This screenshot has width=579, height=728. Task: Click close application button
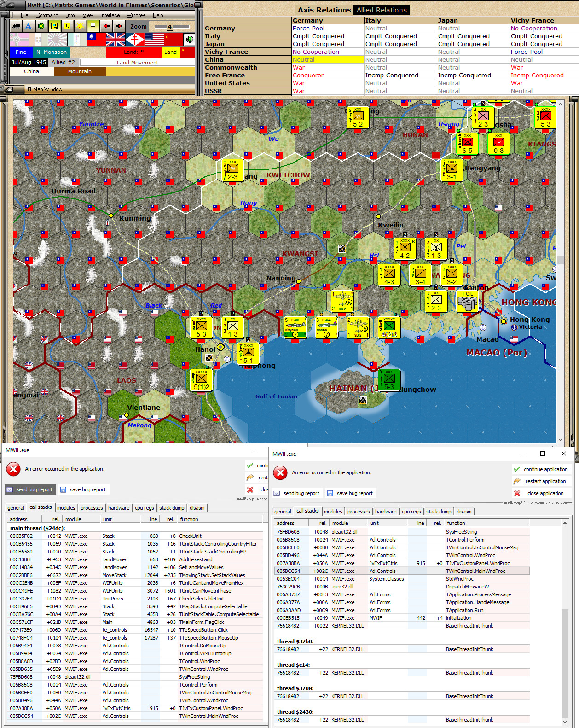(x=541, y=493)
